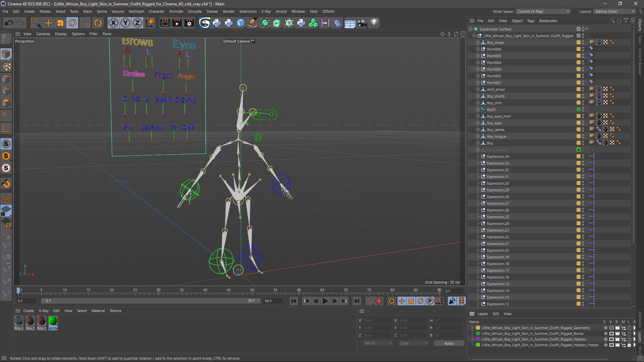Click frame 45 on the timeline ruler
Viewport: 644px width, 362px height.
click(x=228, y=290)
